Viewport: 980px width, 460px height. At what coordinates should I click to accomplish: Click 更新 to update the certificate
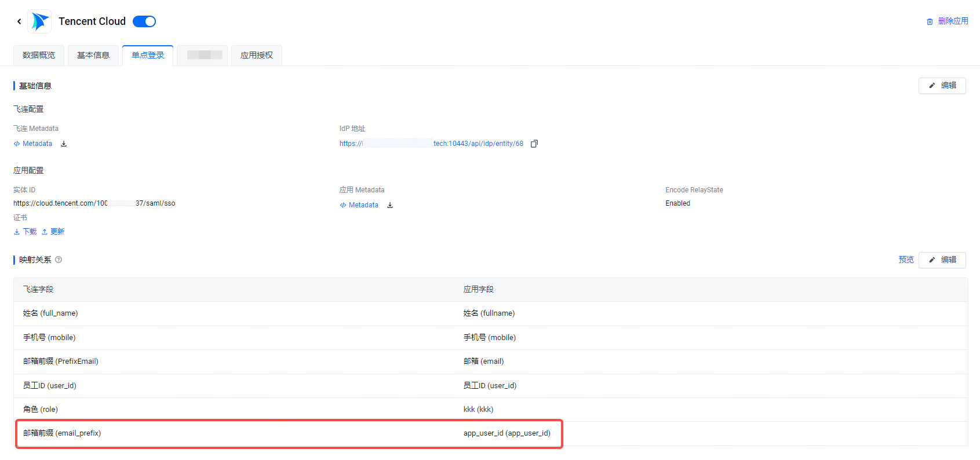pyautogui.click(x=53, y=232)
